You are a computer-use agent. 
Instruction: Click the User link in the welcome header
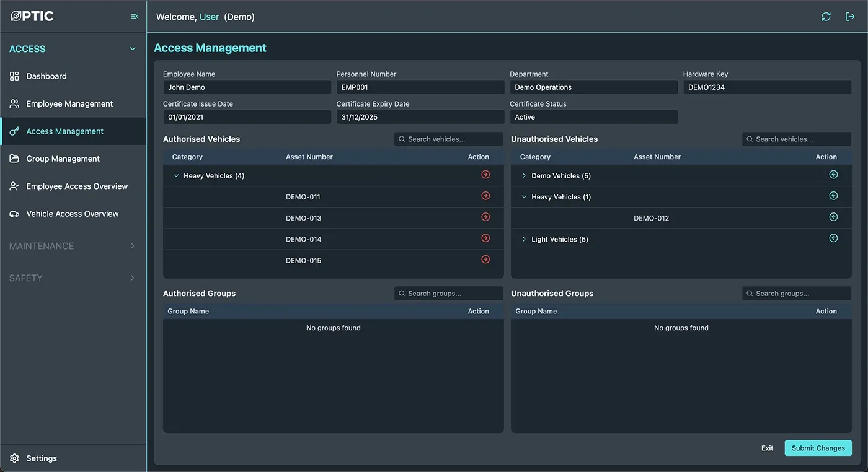coord(209,17)
